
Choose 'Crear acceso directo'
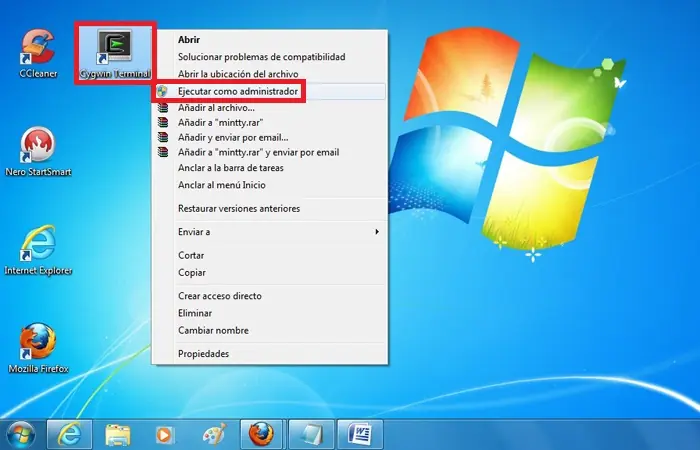tap(270, 296)
